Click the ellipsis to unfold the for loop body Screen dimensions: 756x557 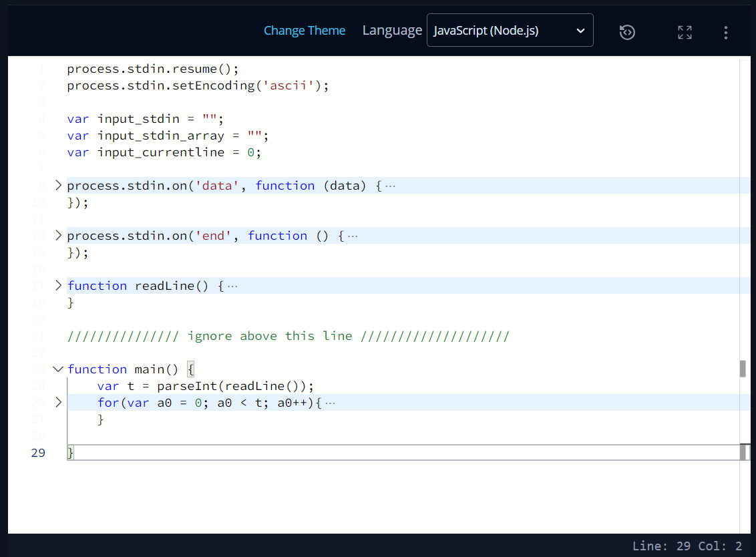(x=331, y=402)
